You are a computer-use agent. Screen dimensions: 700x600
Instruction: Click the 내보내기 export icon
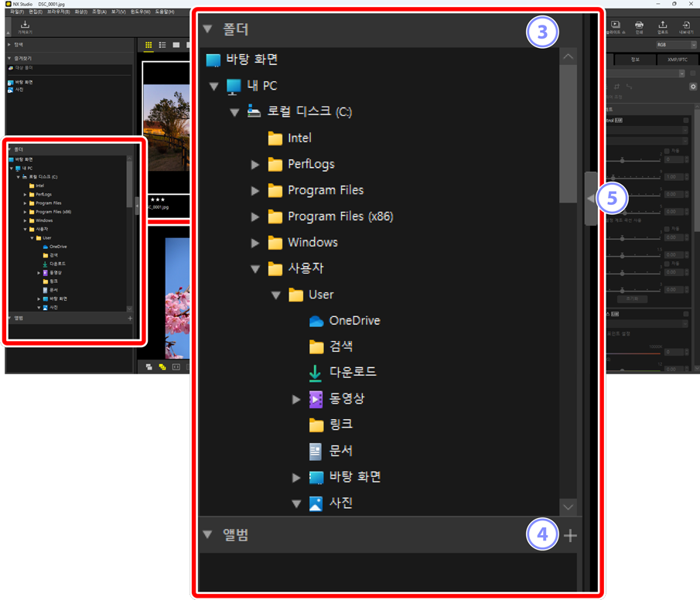(x=686, y=27)
